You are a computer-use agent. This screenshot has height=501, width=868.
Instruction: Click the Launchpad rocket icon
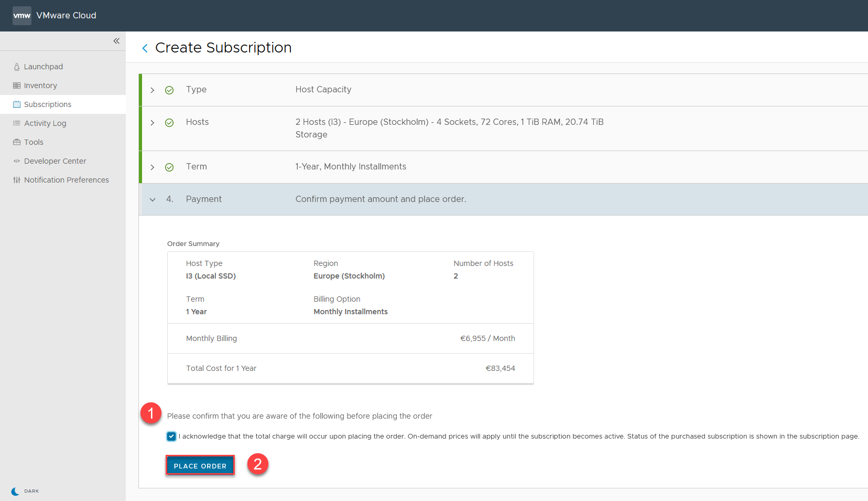pyautogui.click(x=17, y=67)
